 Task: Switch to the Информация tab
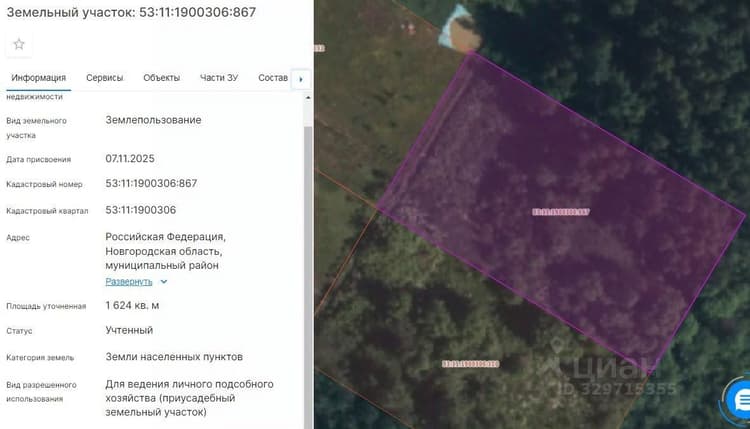point(39,77)
